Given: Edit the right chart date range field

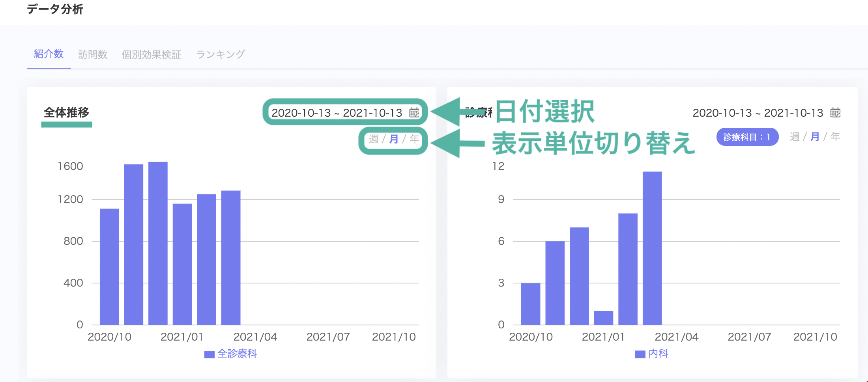Looking at the screenshot, I should click(x=766, y=112).
